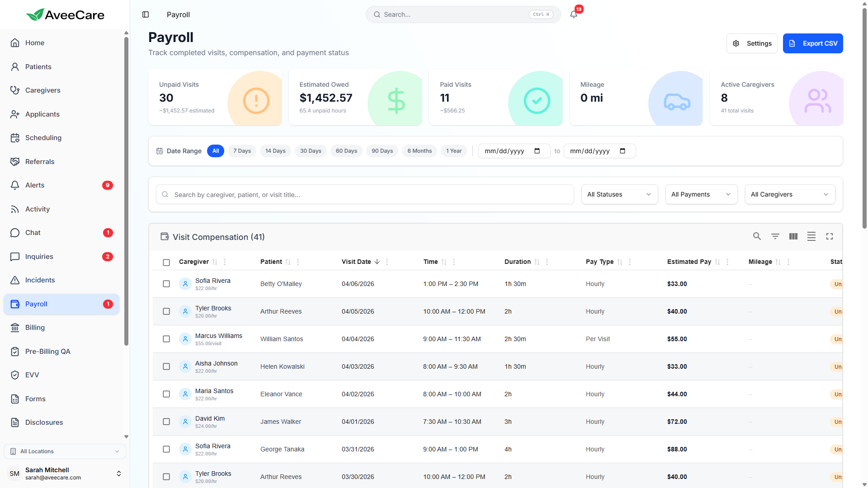Tick checkbox for Marcus Williams row
This screenshot has width=868, height=488.
pyautogui.click(x=166, y=339)
